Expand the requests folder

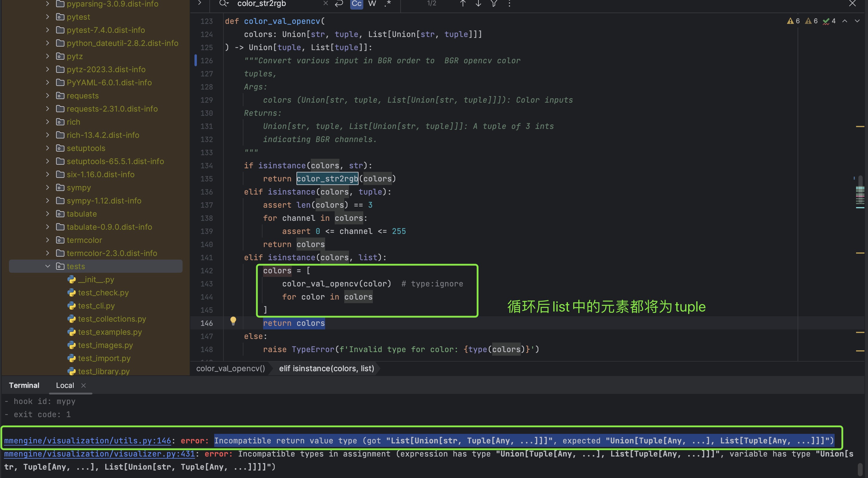(47, 96)
